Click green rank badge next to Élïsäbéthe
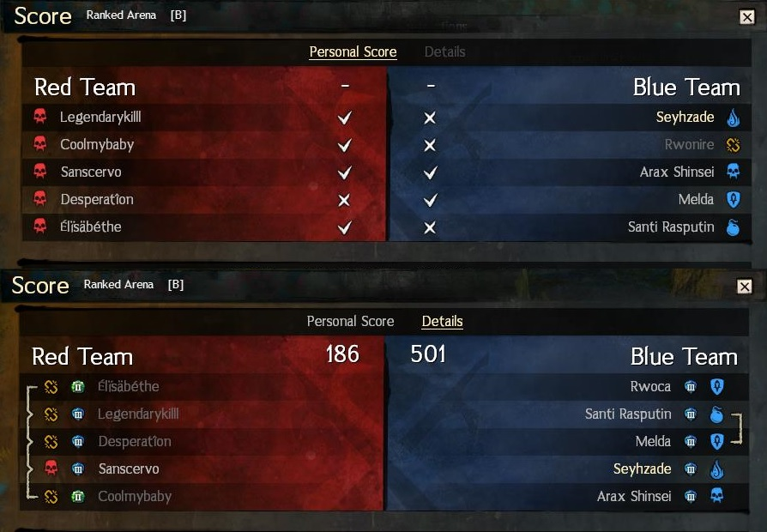Viewport: 767px width, 532px height. click(x=78, y=387)
